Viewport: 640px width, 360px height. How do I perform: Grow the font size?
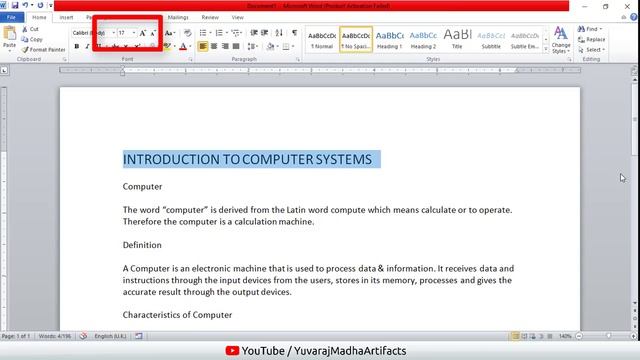point(142,33)
